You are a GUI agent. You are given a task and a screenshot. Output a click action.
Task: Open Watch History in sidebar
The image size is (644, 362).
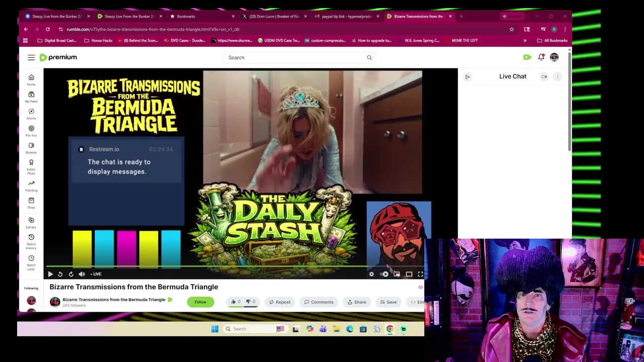[x=31, y=241]
